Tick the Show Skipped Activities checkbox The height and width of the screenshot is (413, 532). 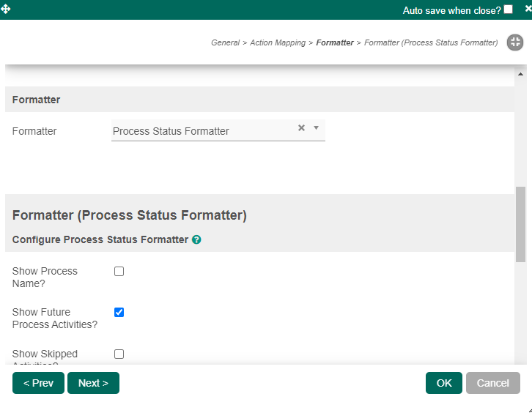[x=119, y=354]
